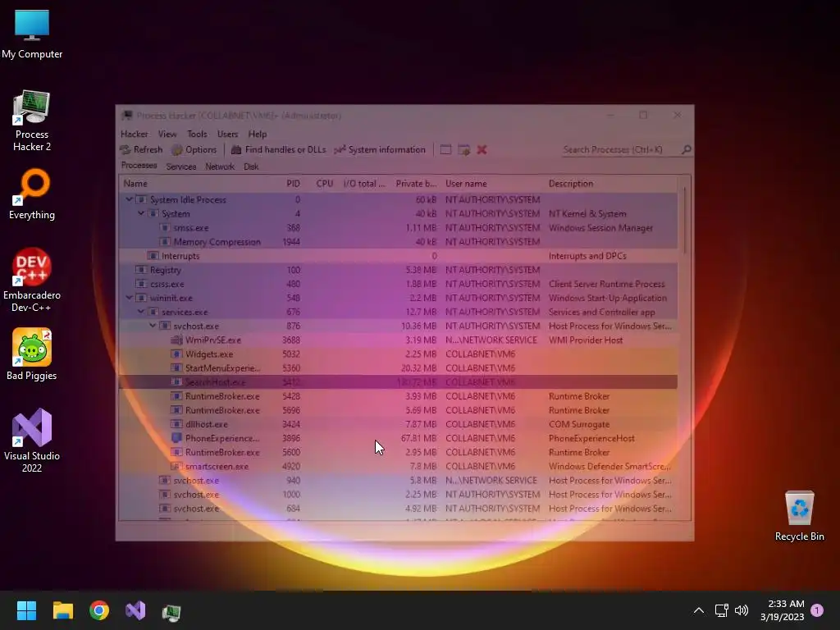Collapse the System Idle Process tree node
This screenshot has height=630, width=840.
click(129, 199)
